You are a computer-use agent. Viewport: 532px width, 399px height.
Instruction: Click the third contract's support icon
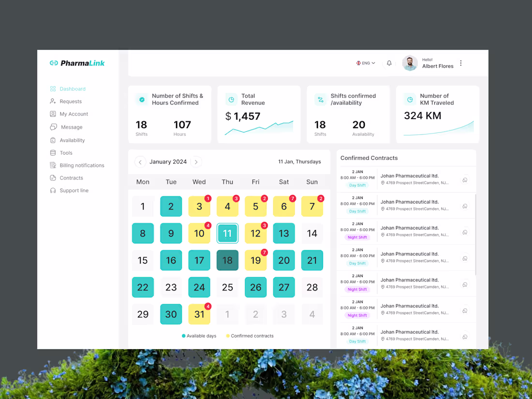(x=465, y=233)
